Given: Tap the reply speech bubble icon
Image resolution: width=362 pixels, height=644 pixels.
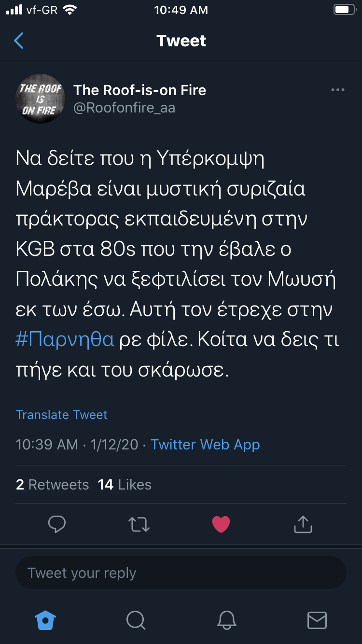Looking at the screenshot, I should tap(57, 524).
